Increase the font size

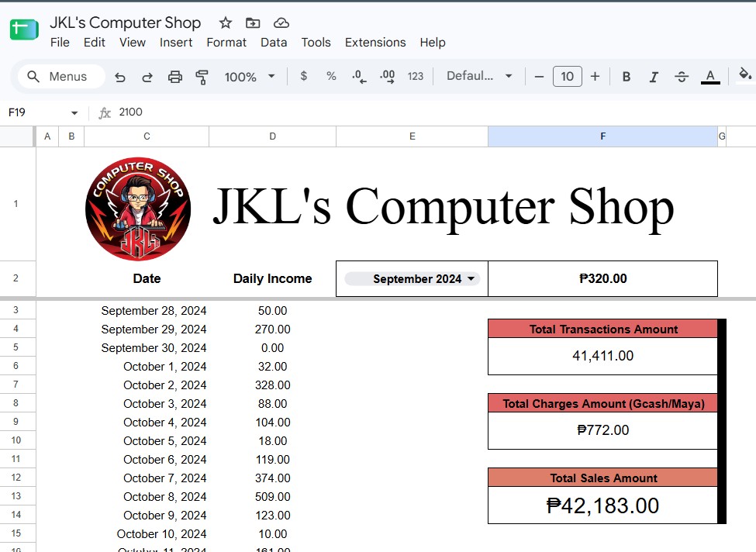point(595,77)
